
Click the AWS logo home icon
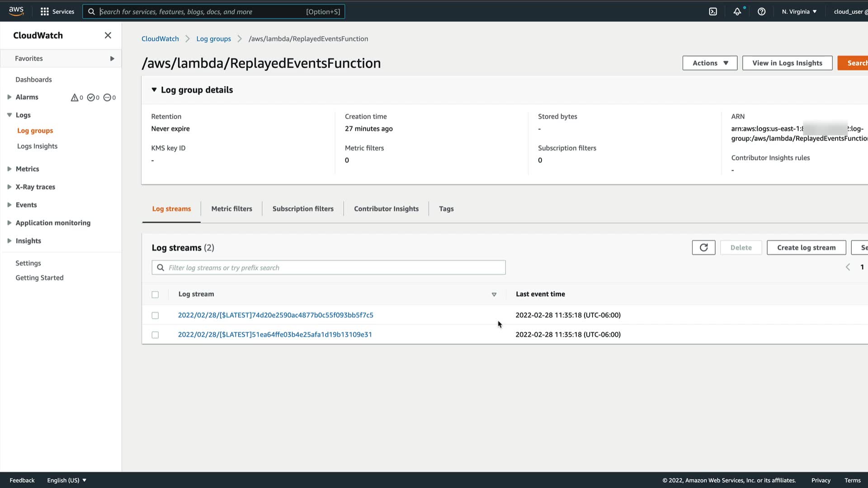(16, 11)
